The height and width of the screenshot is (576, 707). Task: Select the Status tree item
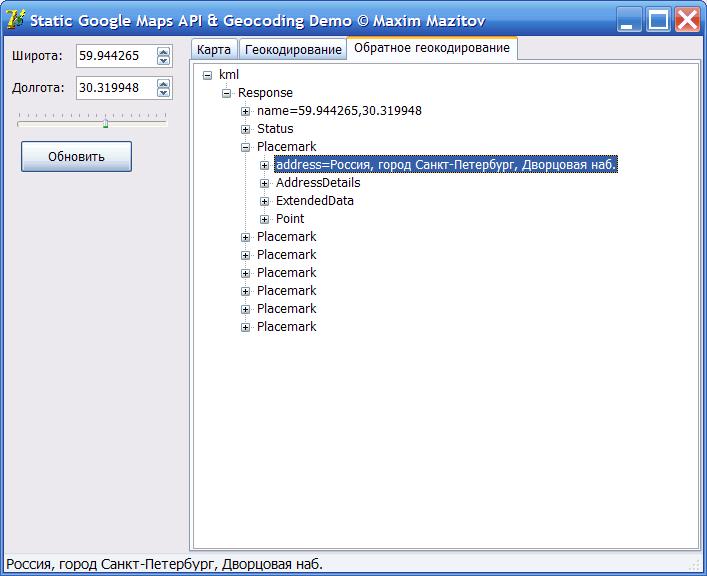tap(275, 129)
